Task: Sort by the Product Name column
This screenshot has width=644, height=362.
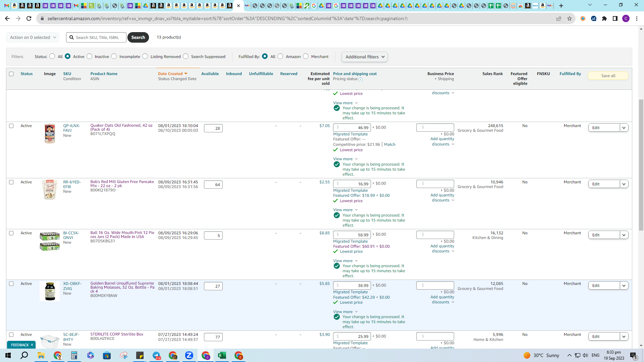Action: (104, 74)
